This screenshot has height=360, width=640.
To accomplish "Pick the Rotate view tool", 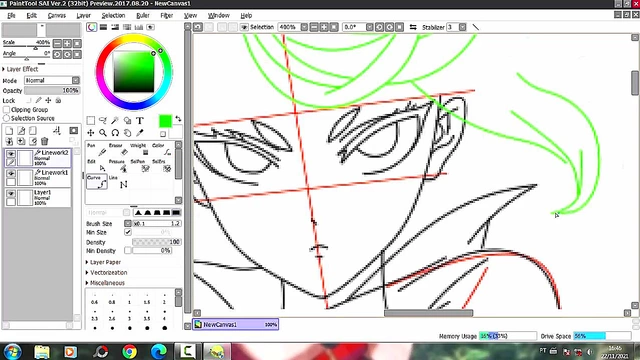I will pos(115,133).
